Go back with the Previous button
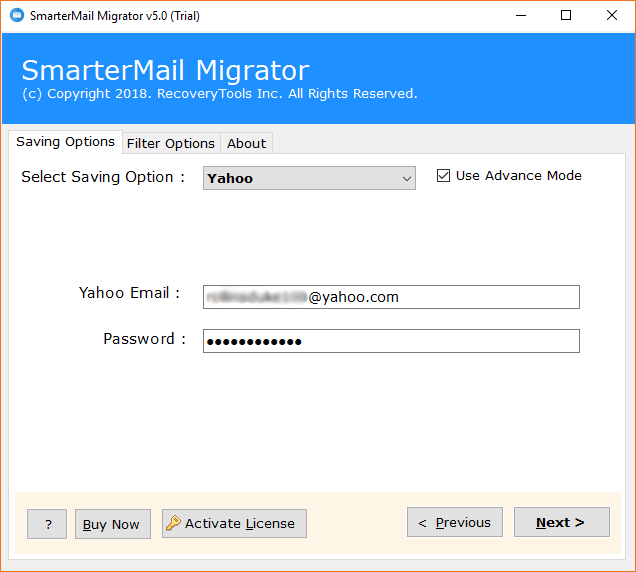636x572 pixels. [x=455, y=522]
